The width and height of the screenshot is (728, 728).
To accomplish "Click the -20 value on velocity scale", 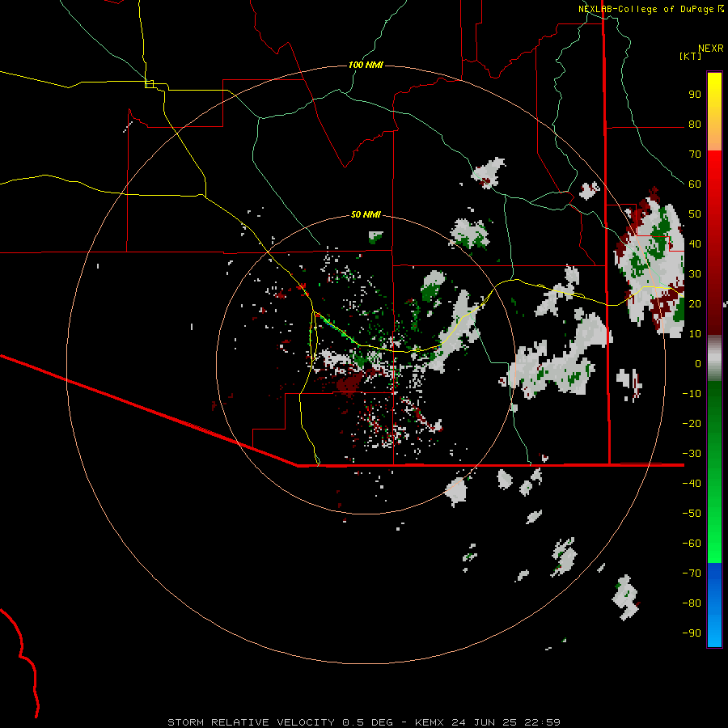I will (x=692, y=423).
